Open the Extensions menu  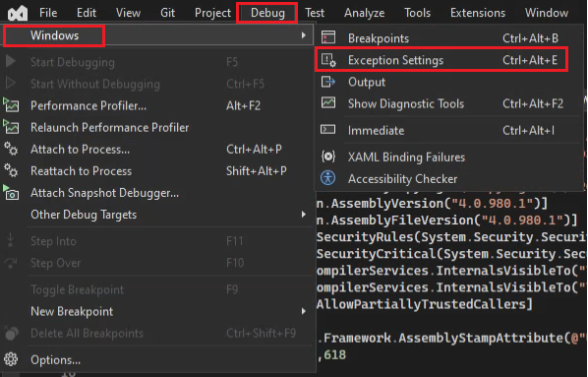[x=478, y=13]
